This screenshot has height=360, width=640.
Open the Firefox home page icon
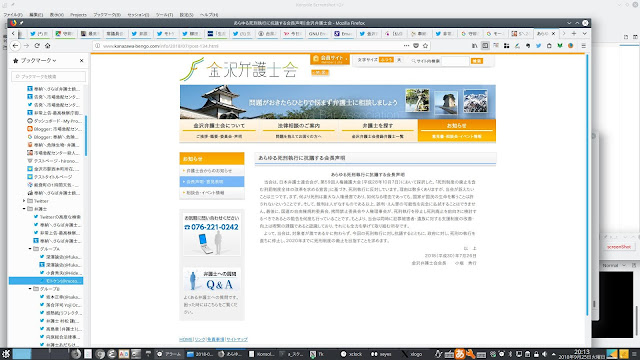(48, 46)
